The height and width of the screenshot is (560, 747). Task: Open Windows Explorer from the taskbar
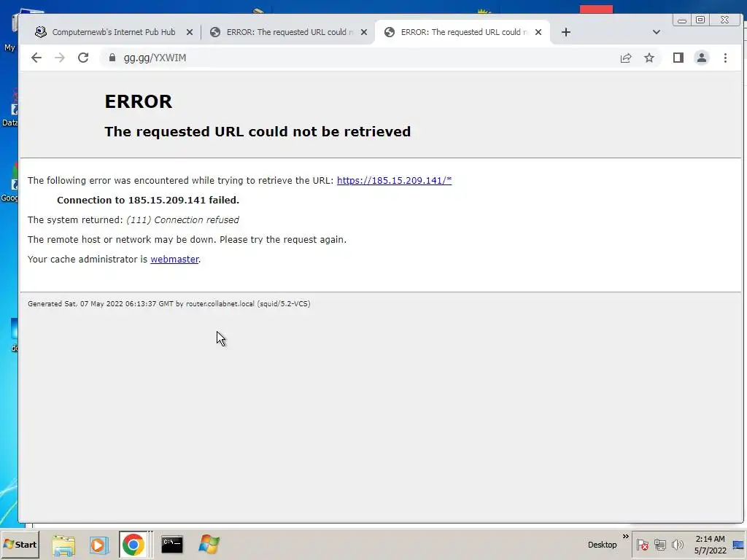coord(63,545)
